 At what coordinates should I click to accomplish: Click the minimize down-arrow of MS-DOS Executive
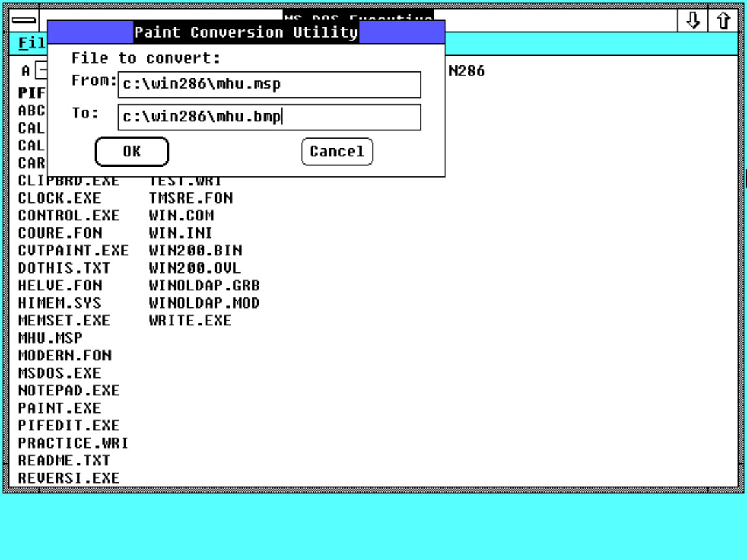[693, 21]
